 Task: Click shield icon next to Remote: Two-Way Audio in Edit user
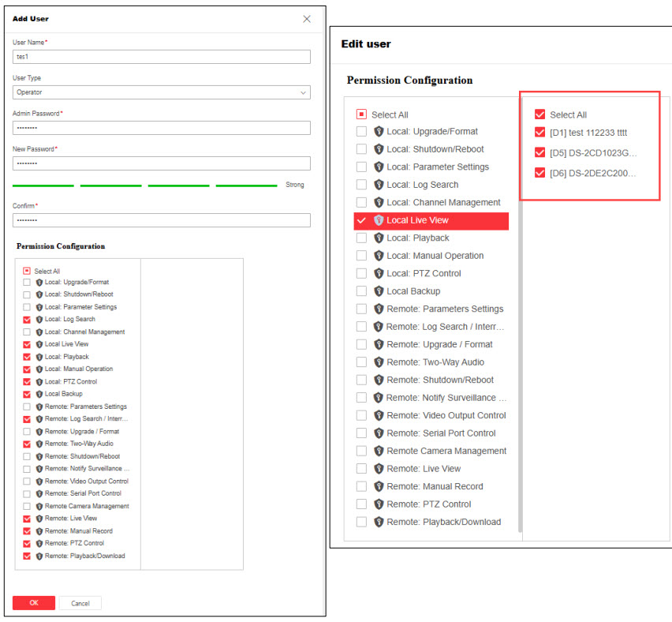pos(379,362)
